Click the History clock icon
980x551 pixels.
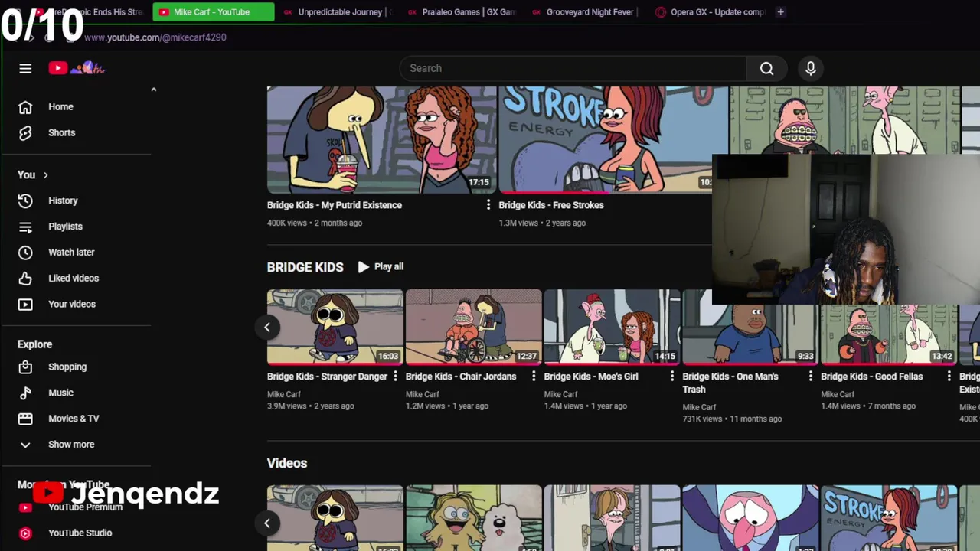pyautogui.click(x=25, y=201)
